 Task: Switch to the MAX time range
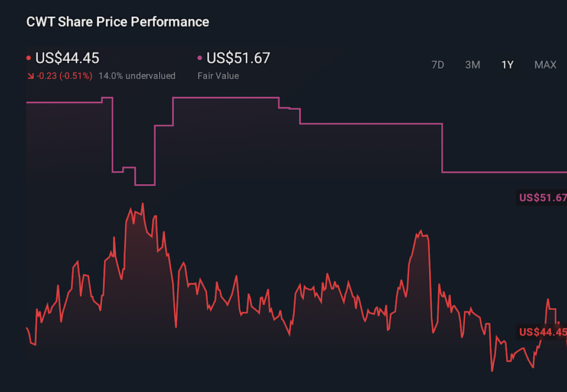tap(545, 65)
